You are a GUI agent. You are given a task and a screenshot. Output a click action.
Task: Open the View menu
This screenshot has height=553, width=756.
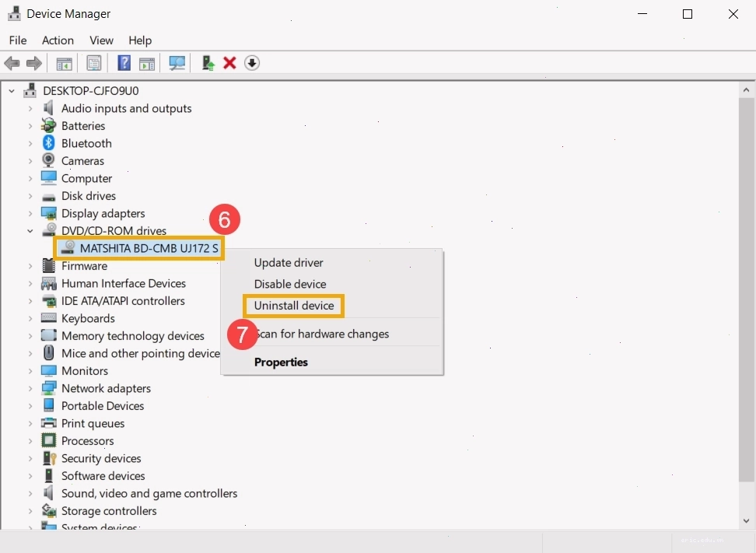pyautogui.click(x=101, y=40)
